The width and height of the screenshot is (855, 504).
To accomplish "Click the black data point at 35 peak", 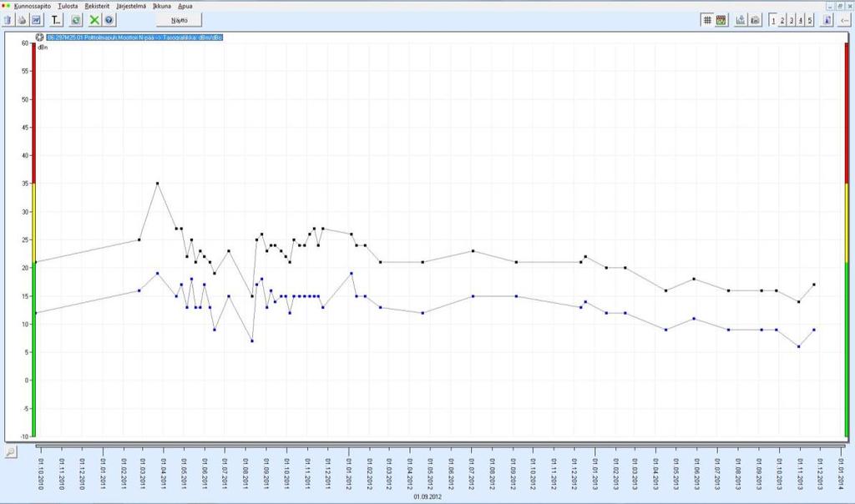I will click(158, 184).
